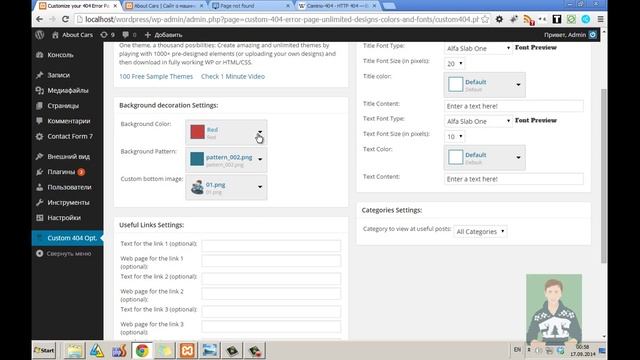This screenshot has width=640, height=360.
Task: Open Google Chrome from the taskbar
Action: point(142,351)
